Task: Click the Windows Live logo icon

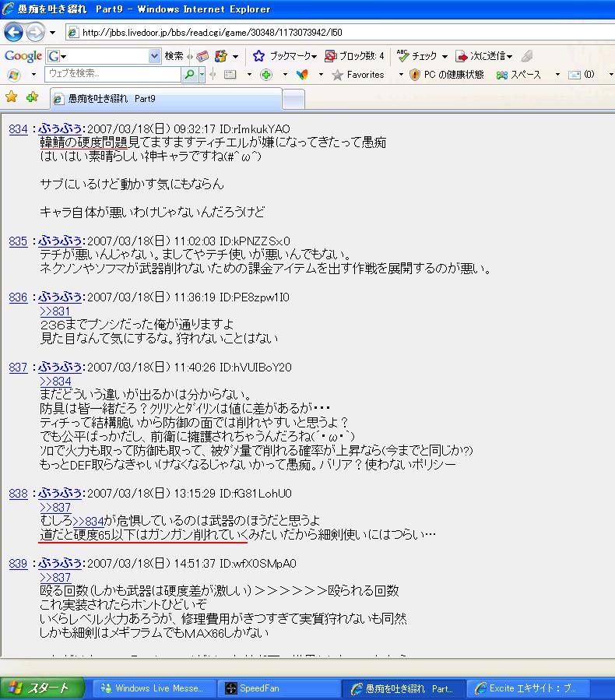Action: [14, 75]
